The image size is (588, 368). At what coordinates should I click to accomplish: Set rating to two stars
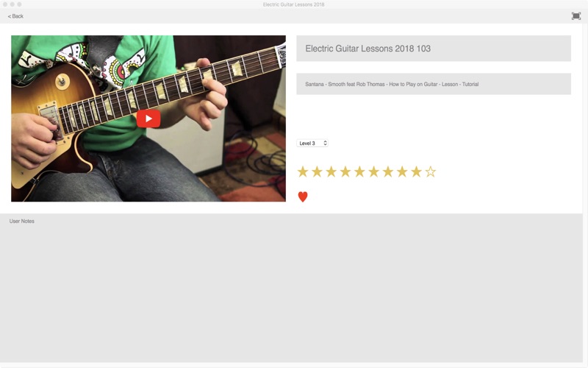point(317,172)
